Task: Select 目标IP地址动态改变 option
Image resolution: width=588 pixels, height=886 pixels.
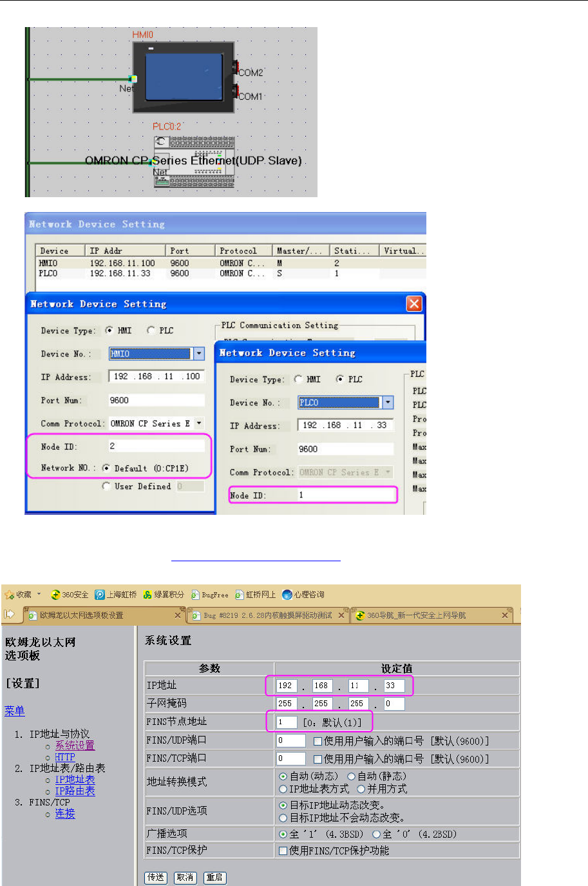Action: [283, 805]
